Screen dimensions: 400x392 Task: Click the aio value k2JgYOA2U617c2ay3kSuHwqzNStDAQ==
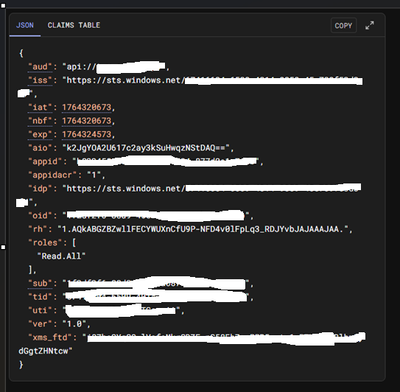click(x=146, y=148)
